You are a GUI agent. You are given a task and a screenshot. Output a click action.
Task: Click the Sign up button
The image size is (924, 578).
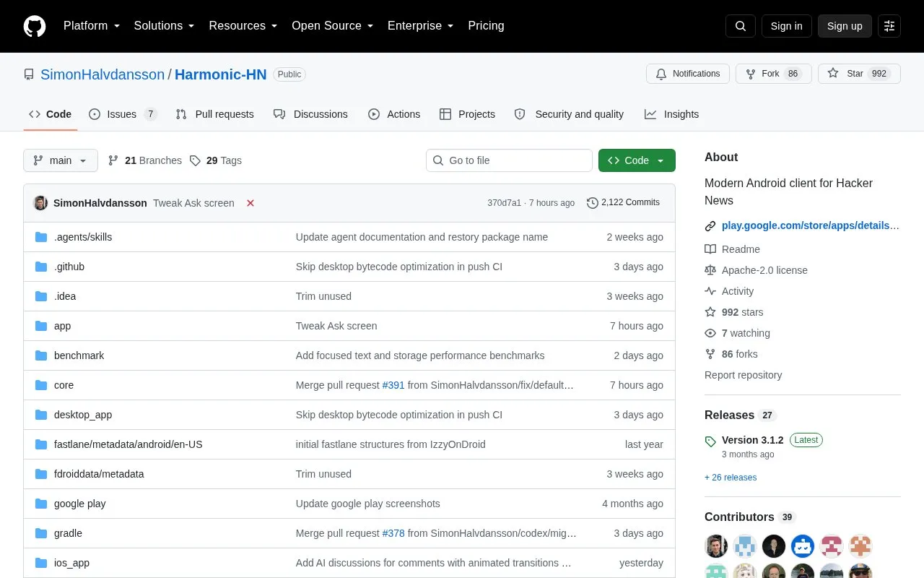(845, 26)
